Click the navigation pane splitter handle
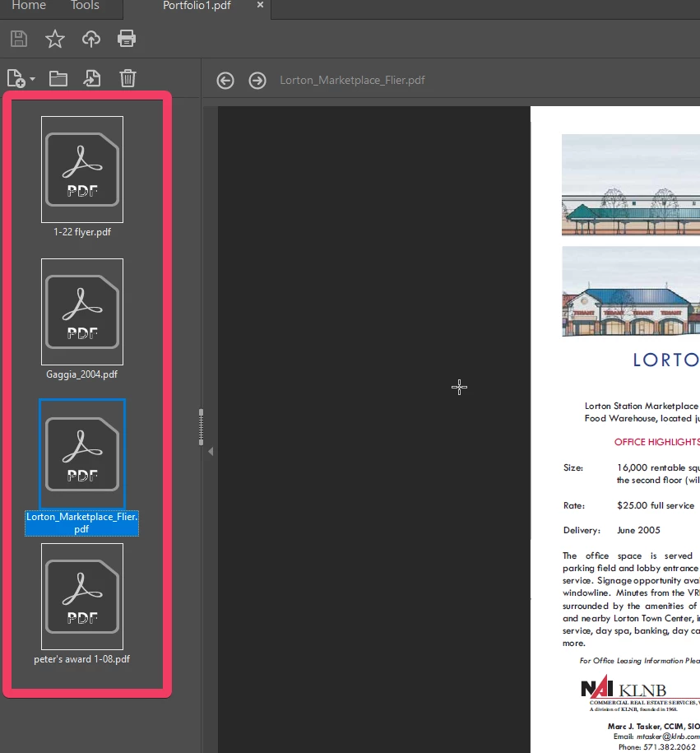700x753 pixels. pyautogui.click(x=201, y=427)
